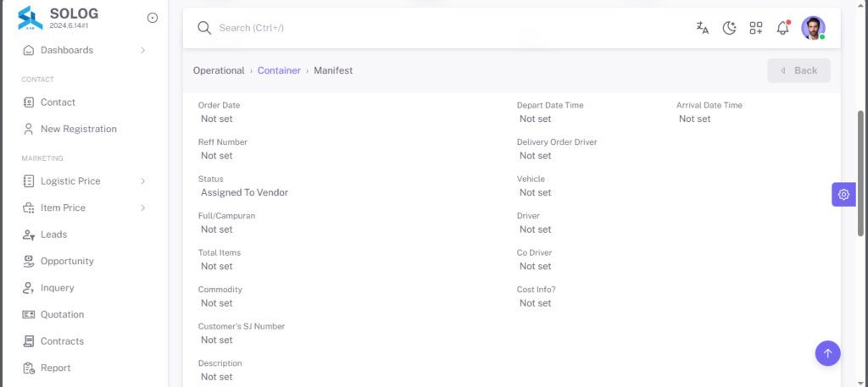Viewport: 868px width, 387px height.
Task: Click the scroll-to-top arrow button
Action: click(827, 353)
